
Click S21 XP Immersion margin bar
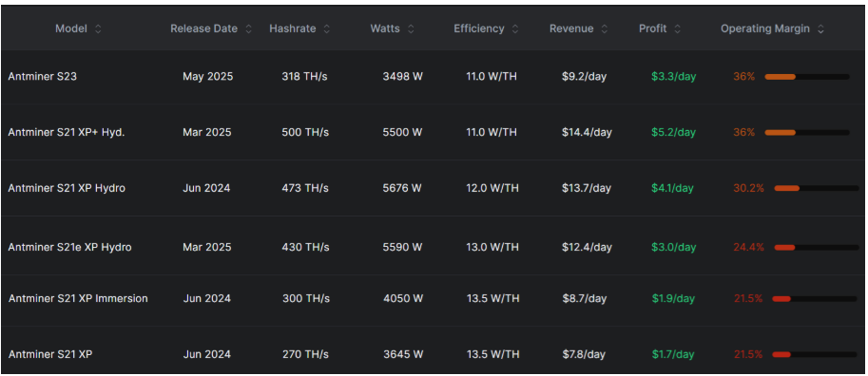coord(815,298)
